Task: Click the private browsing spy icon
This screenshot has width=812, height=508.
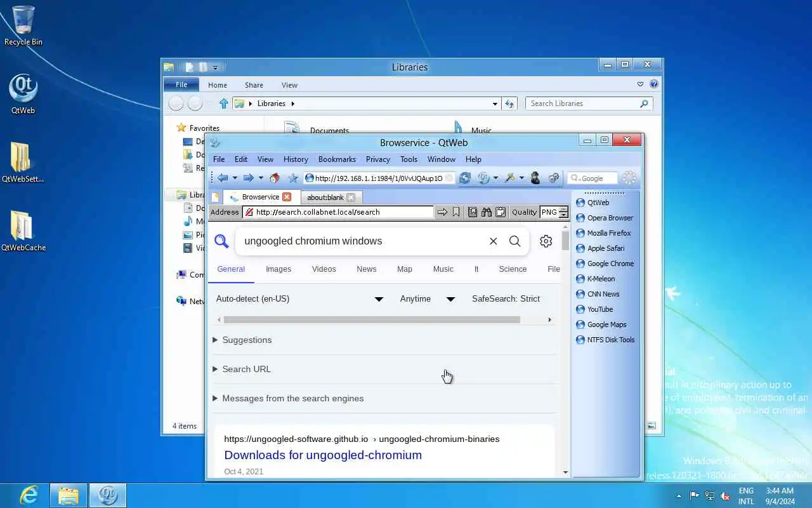Action: [535, 178]
